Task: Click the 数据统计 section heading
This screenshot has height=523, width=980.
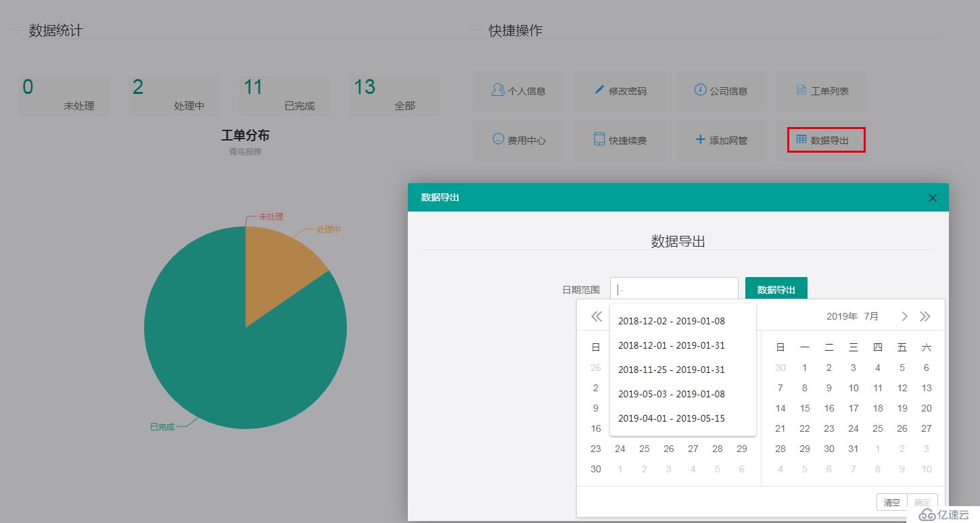Action: (x=56, y=30)
